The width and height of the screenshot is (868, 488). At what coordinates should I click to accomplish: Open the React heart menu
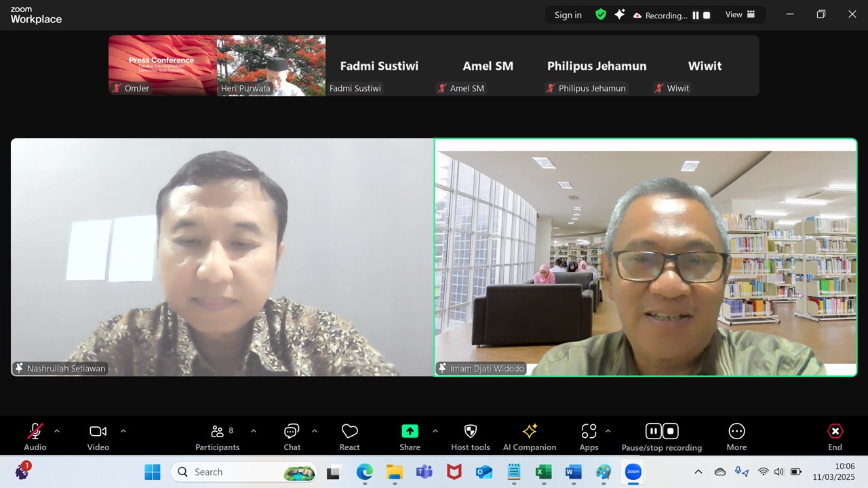(x=349, y=437)
